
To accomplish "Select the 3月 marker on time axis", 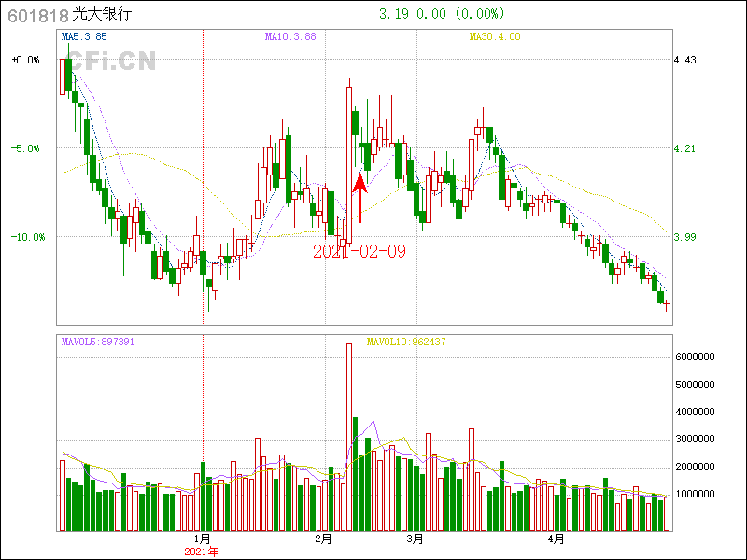I will coord(414,539).
